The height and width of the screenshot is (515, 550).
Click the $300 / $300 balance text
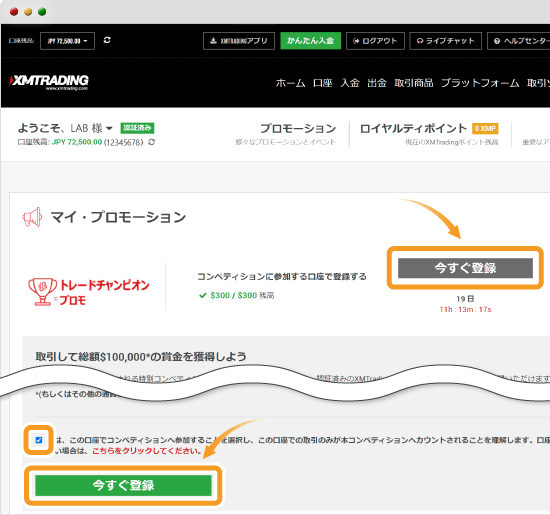pos(234,295)
